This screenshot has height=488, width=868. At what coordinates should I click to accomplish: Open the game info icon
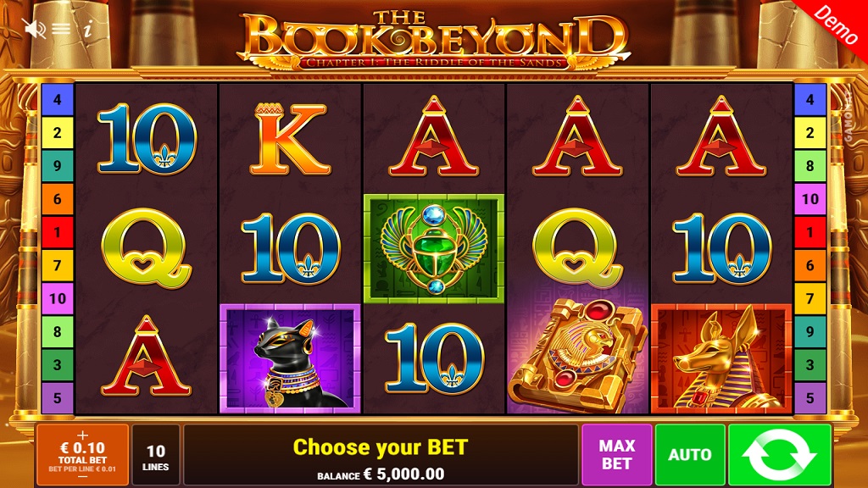pos(88,28)
